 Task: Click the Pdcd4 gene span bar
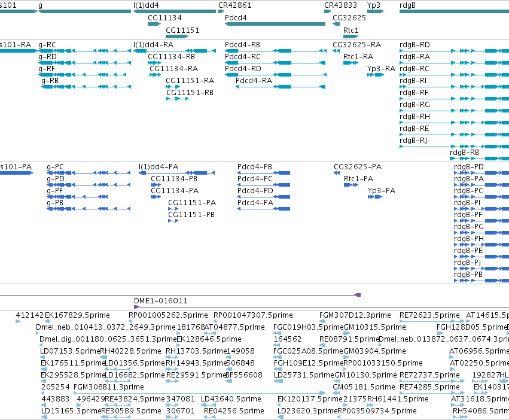[x=275, y=24]
